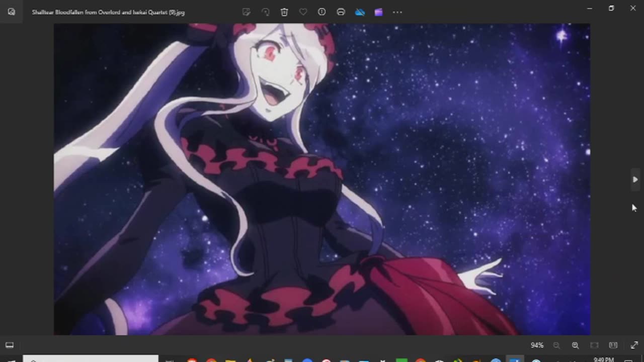The width and height of the screenshot is (644, 362).
Task: Click the OneDrive cloud icon
Action: [360, 12]
